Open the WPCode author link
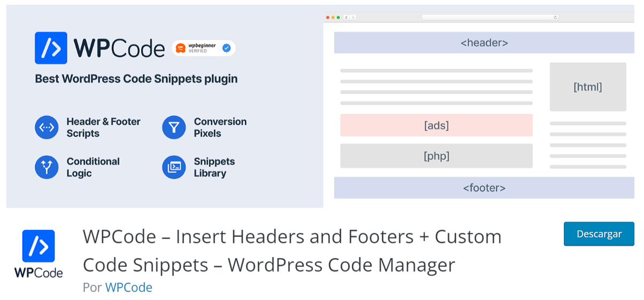 (129, 287)
